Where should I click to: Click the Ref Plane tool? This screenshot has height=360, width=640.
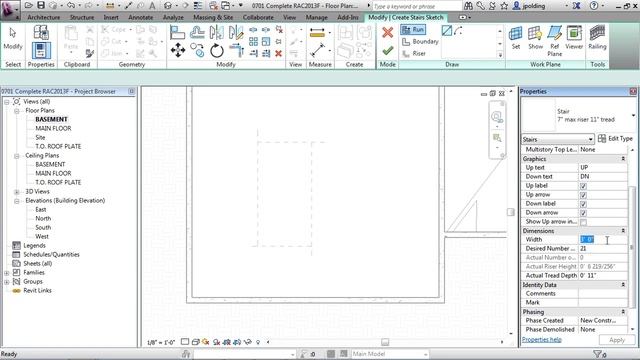pos(555,41)
